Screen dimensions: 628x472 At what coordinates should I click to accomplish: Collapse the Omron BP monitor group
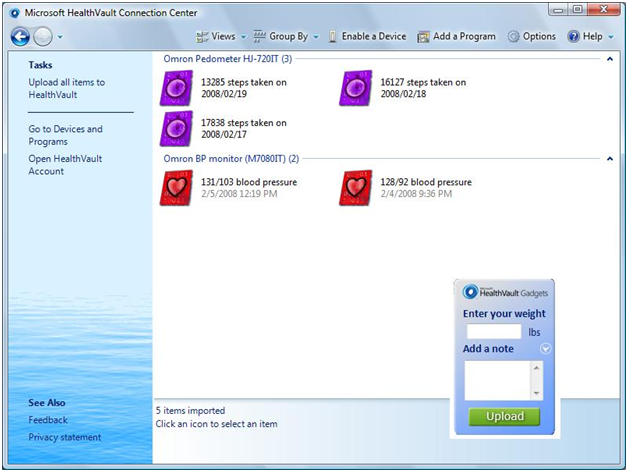(610, 159)
